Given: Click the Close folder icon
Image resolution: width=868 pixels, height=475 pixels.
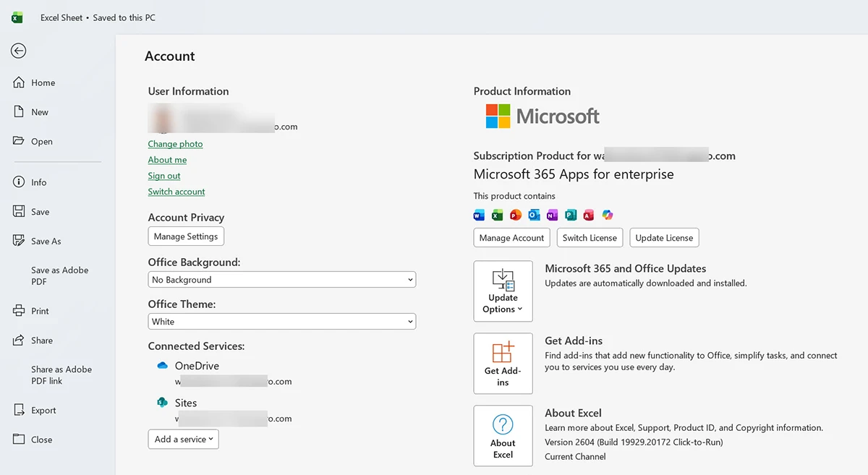Looking at the screenshot, I should click(19, 439).
